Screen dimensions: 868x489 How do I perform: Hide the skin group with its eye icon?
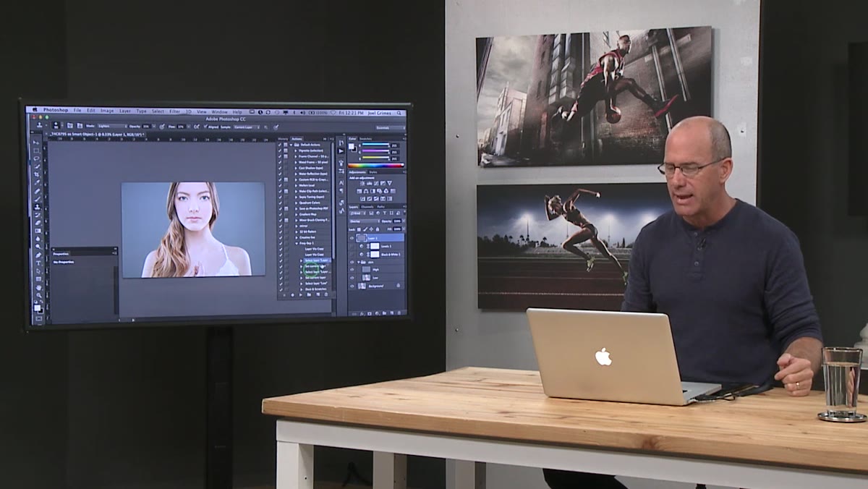[x=352, y=262]
